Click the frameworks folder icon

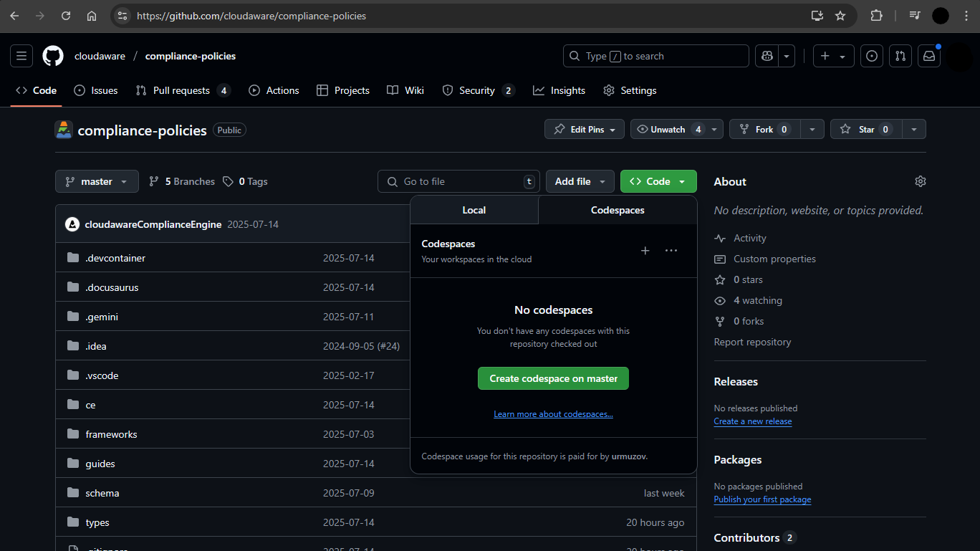point(73,434)
